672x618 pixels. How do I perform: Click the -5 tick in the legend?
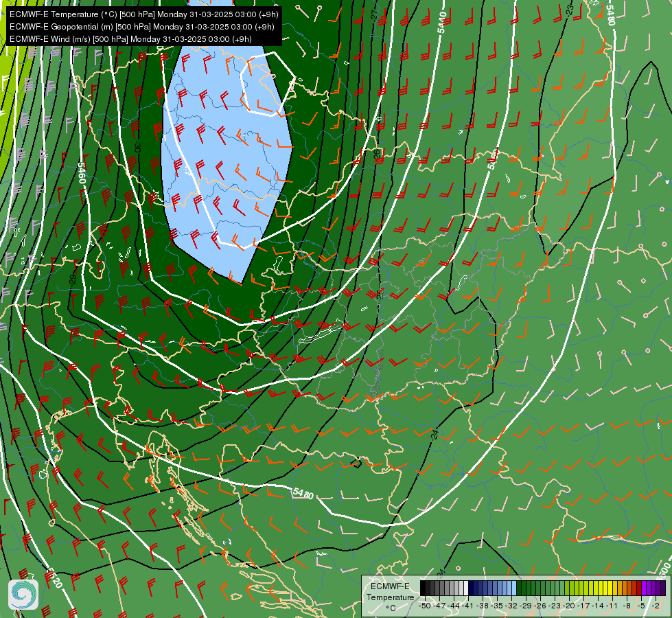pyautogui.click(x=641, y=606)
